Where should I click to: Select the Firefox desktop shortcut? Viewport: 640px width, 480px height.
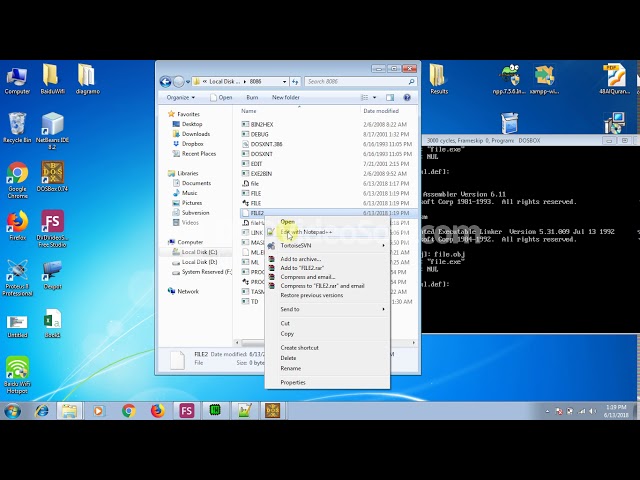[x=18, y=225]
